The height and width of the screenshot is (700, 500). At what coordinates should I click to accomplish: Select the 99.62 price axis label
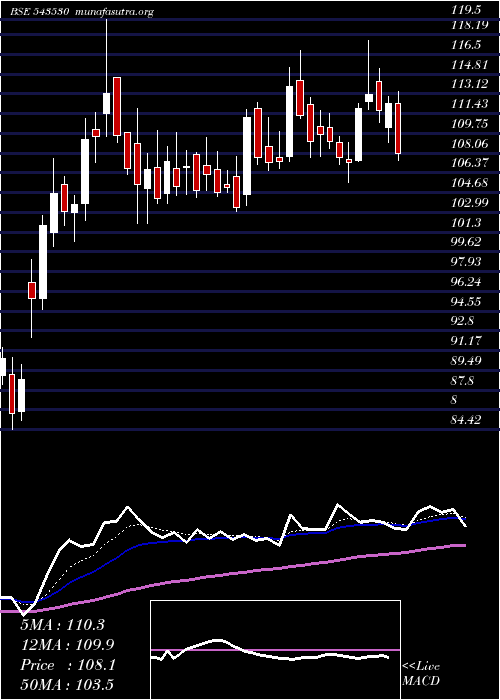click(466, 242)
